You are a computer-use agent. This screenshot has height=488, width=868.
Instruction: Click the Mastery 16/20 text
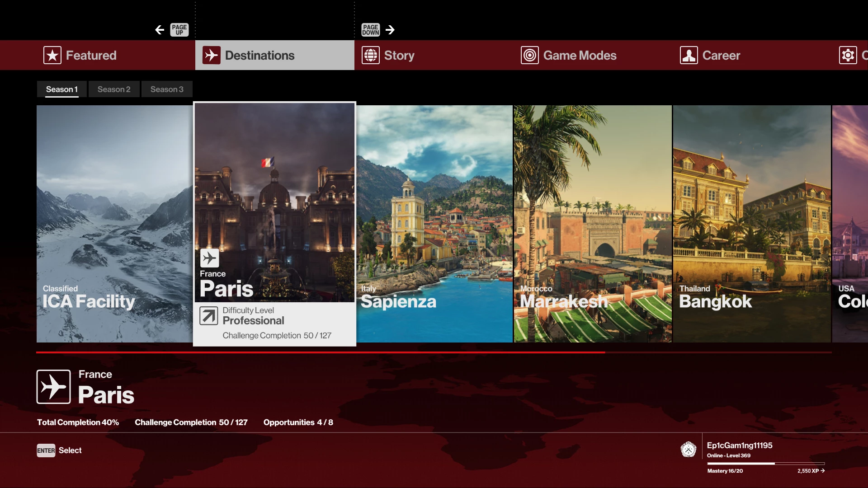pyautogui.click(x=725, y=471)
